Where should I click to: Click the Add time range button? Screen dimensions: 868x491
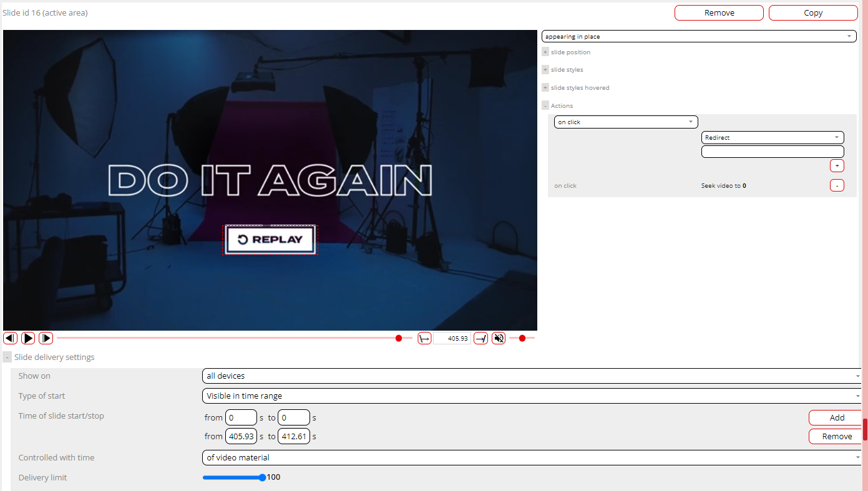coord(837,418)
